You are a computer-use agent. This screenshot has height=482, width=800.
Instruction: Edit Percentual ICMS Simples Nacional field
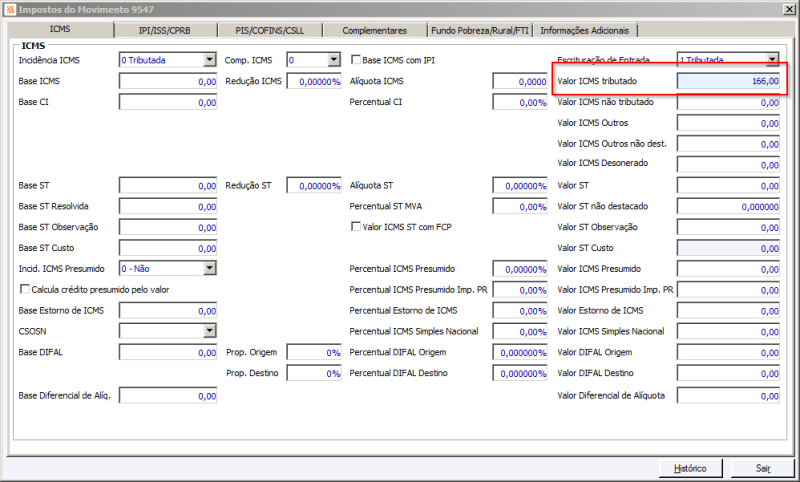click(520, 332)
